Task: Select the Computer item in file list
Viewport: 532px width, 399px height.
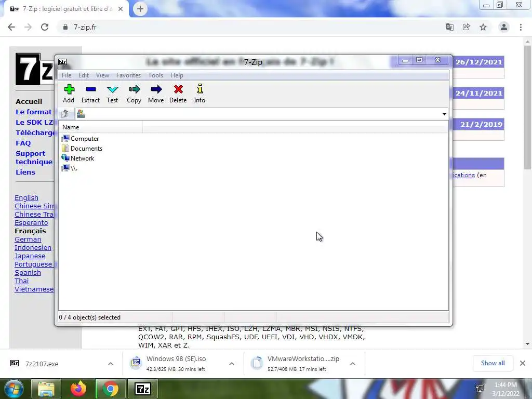Action: pos(81,138)
